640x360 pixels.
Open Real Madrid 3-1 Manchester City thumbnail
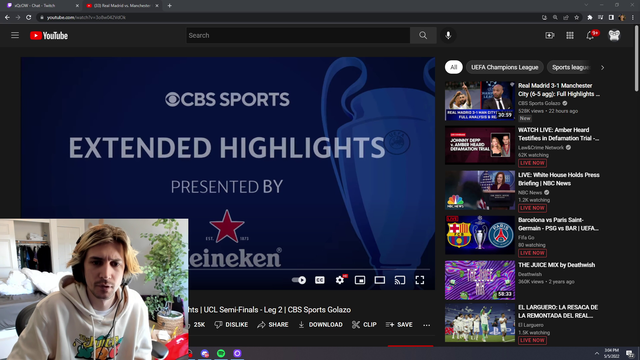point(480,101)
